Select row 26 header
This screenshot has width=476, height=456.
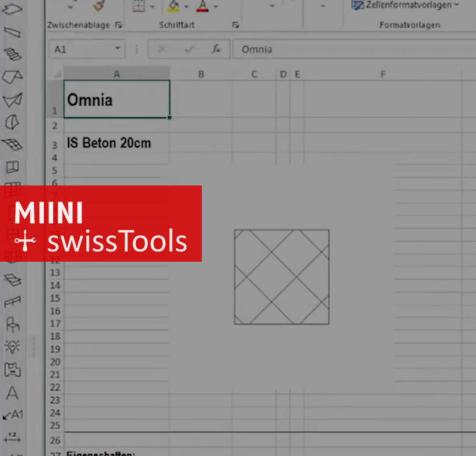click(55, 440)
